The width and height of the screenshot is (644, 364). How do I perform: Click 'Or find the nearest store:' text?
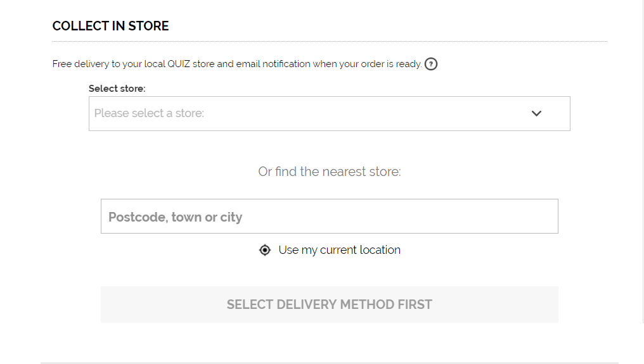[330, 172]
